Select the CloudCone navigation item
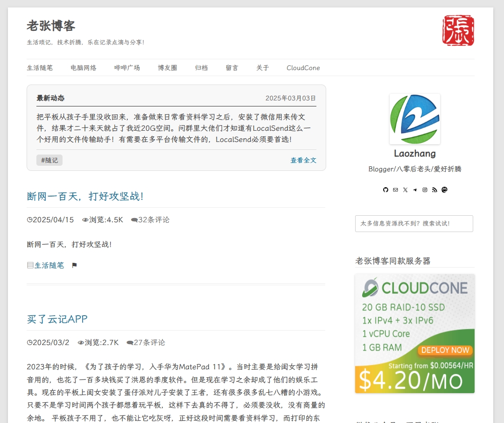This screenshot has width=504, height=423. [x=303, y=68]
